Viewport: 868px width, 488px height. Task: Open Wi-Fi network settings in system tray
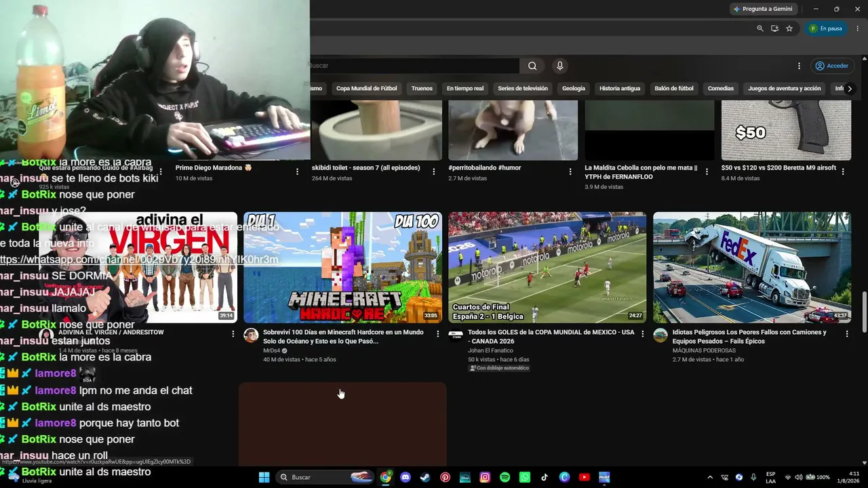point(788,477)
